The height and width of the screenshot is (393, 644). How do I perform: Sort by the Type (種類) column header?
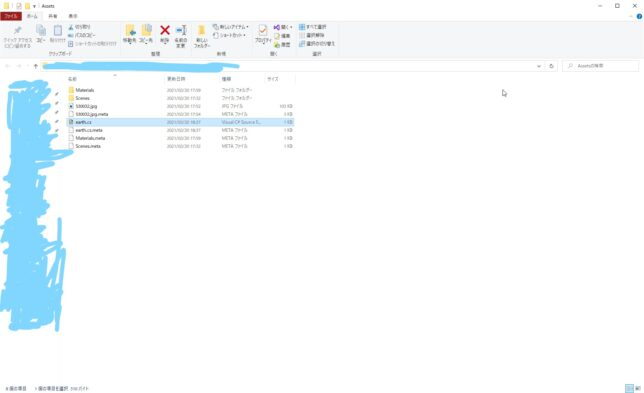pos(242,79)
